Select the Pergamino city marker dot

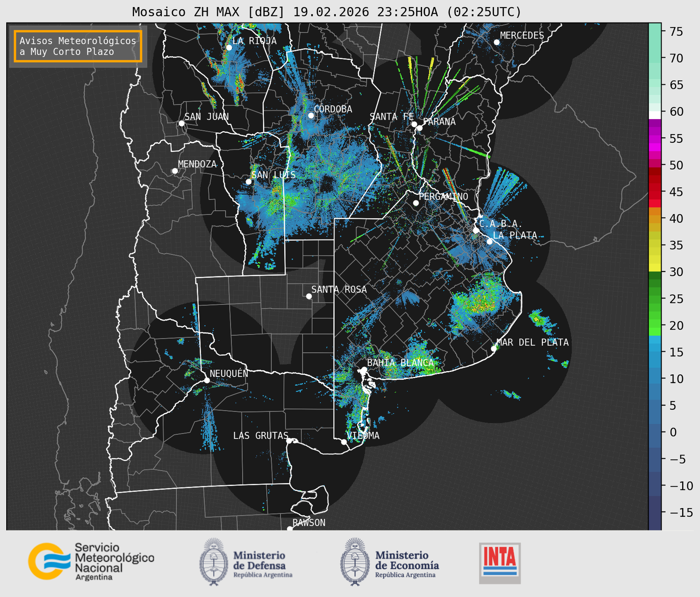(x=416, y=203)
